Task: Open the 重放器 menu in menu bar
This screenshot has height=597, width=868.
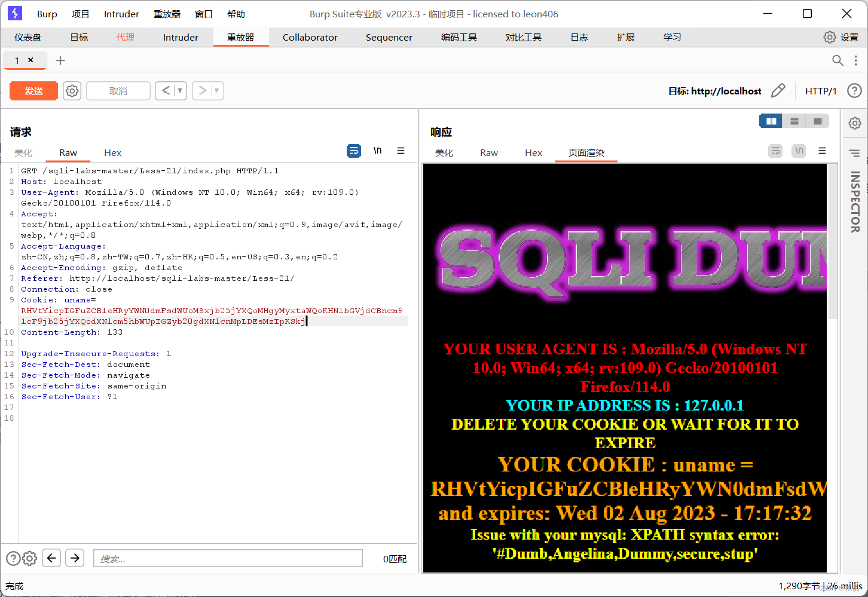Action: (x=167, y=14)
